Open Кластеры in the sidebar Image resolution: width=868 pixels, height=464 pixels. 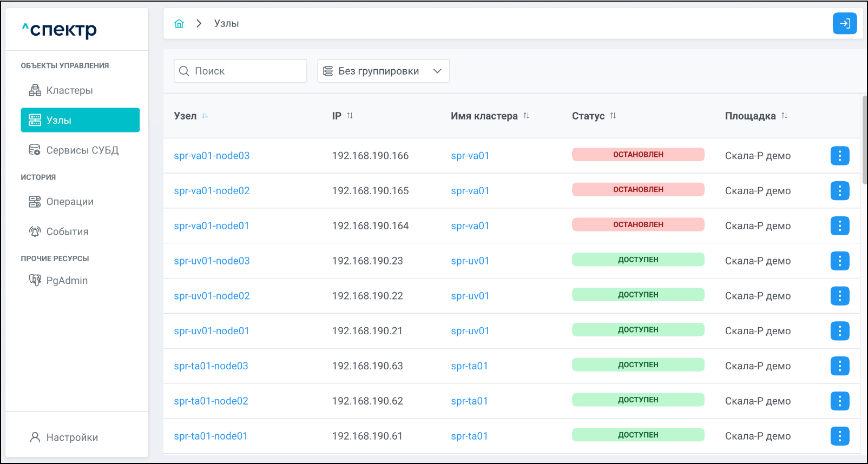[x=69, y=90]
